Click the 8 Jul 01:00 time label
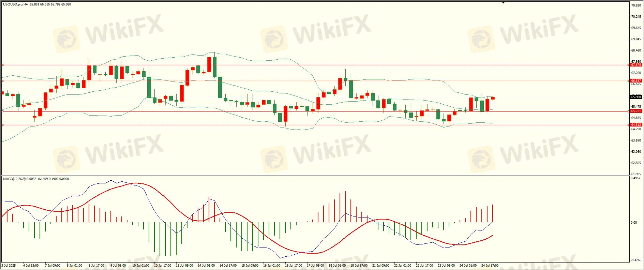Viewport: 644px width, 270px height. pos(75,266)
